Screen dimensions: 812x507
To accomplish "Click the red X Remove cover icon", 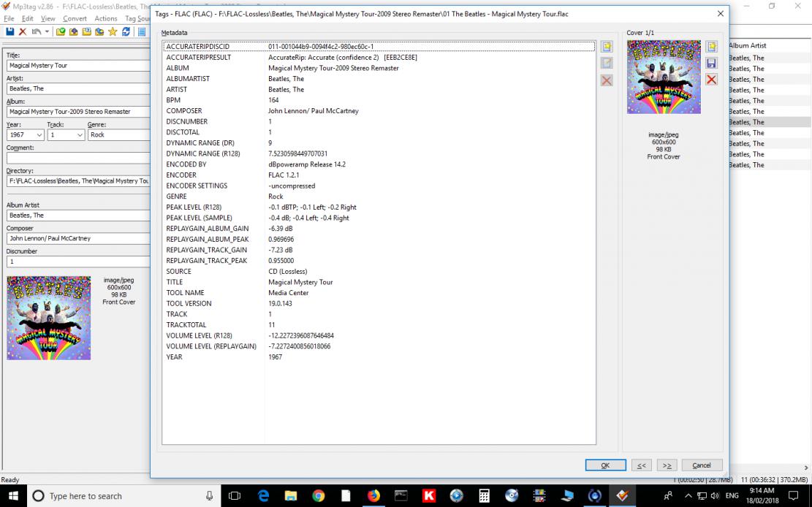I will 712,80.
